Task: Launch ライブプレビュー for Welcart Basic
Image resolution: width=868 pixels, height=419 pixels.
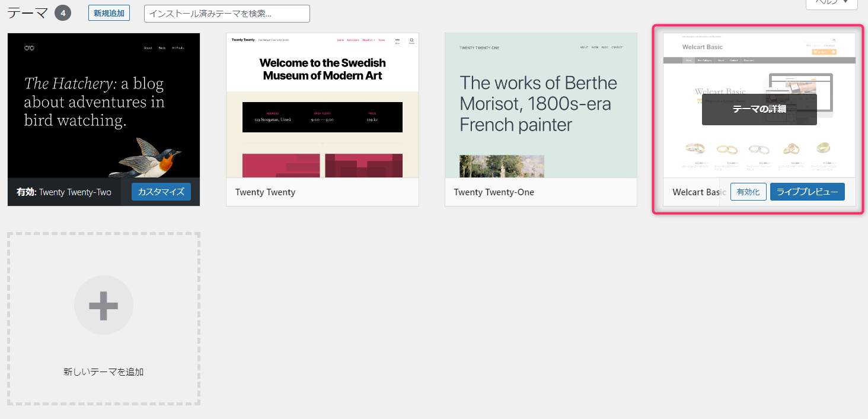Action: click(x=807, y=192)
